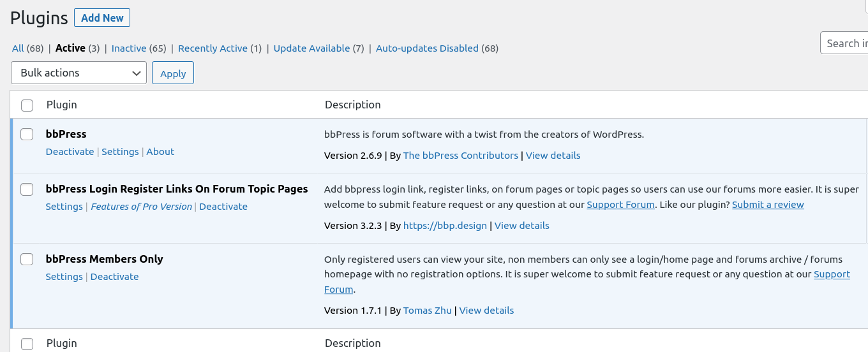Click the Add New plugin button
This screenshot has width=868, height=352.
(x=102, y=18)
